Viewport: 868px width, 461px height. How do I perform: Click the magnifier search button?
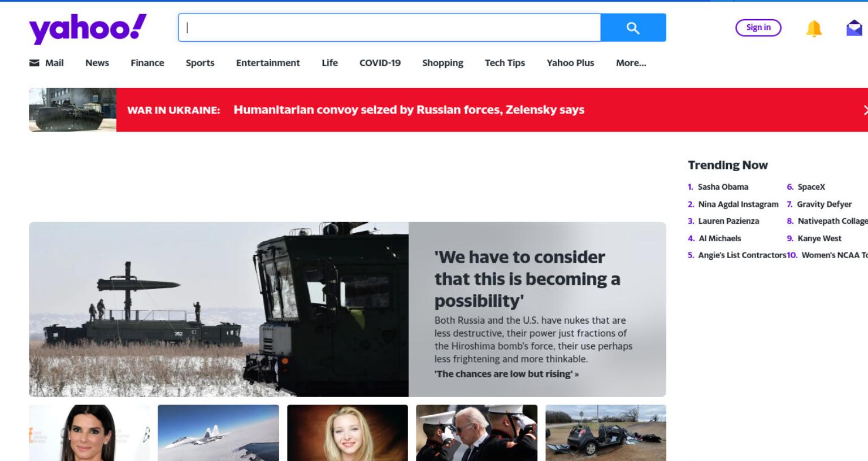tap(633, 28)
